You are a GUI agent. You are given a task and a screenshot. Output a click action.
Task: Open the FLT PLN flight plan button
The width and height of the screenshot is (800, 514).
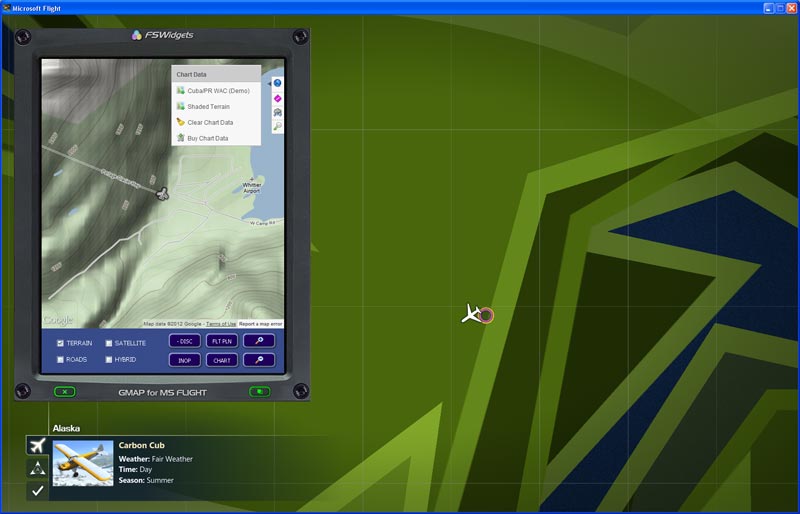point(222,341)
